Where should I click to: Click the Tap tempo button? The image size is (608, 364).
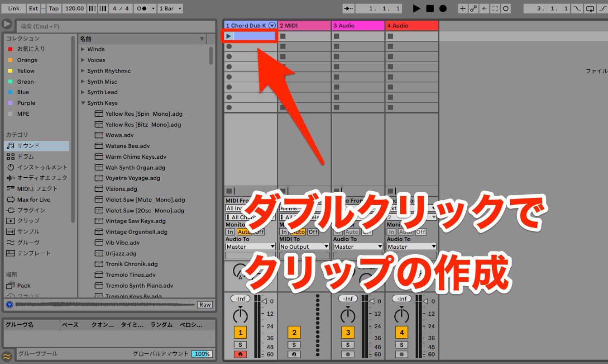[54, 9]
